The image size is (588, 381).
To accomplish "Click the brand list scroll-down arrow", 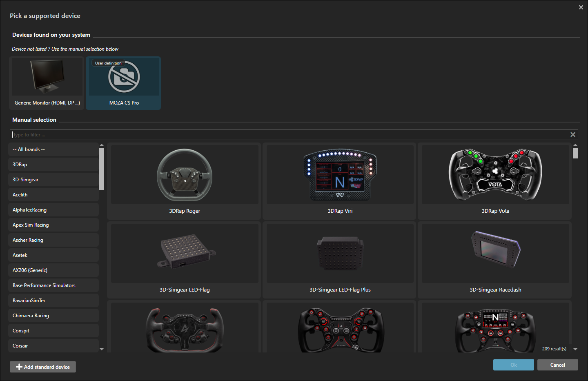I will [x=102, y=349].
